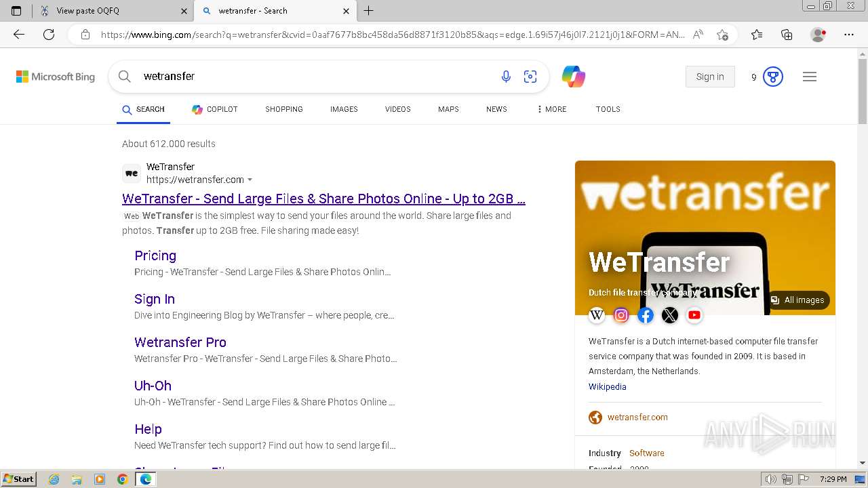Open wetransfer.com link in knowledge panel
The height and width of the screenshot is (488, 868).
(x=637, y=418)
